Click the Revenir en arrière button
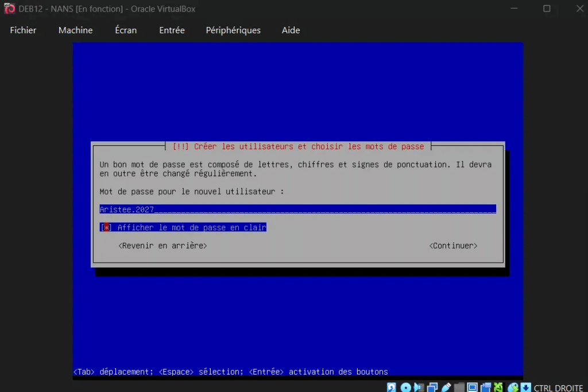This screenshot has height=392, width=588. pos(163,246)
